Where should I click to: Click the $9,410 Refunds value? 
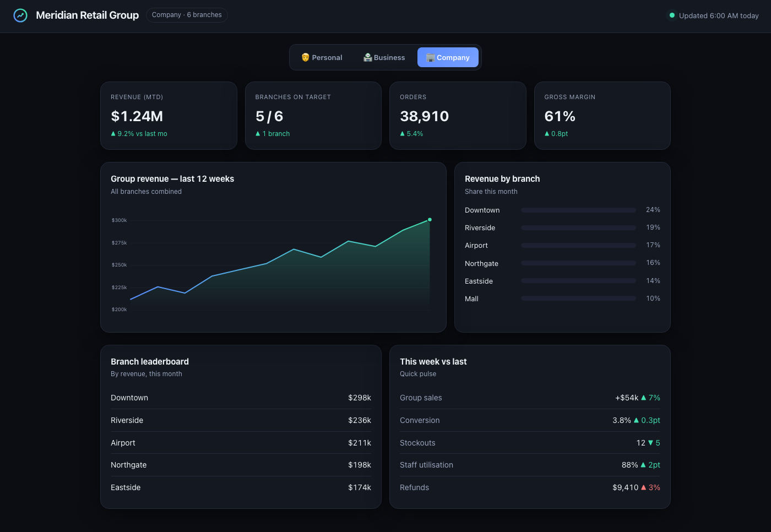[626, 487]
